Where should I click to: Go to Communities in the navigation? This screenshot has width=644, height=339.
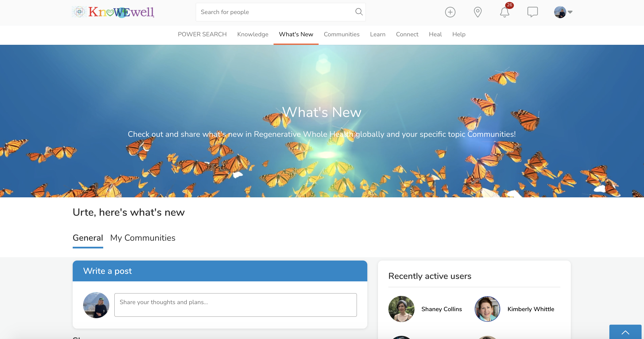click(x=341, y=34)
